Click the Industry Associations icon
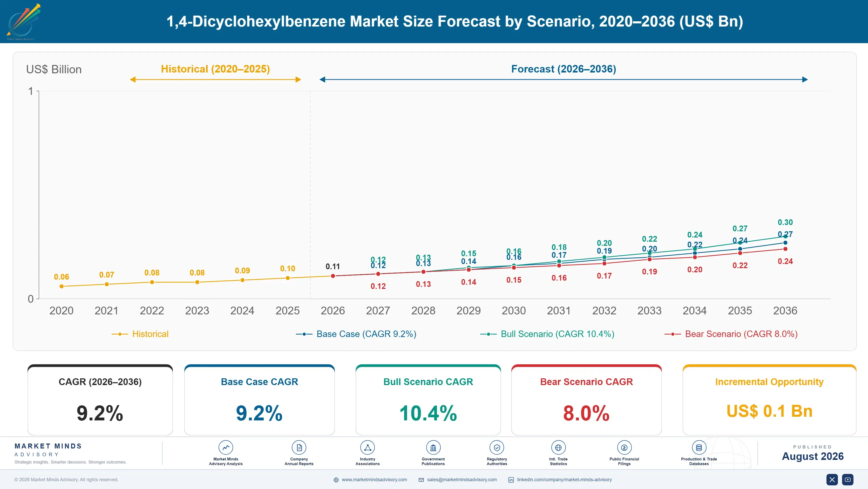The width and height of the screenshot is (868, 489). click(x=367, y=447)
